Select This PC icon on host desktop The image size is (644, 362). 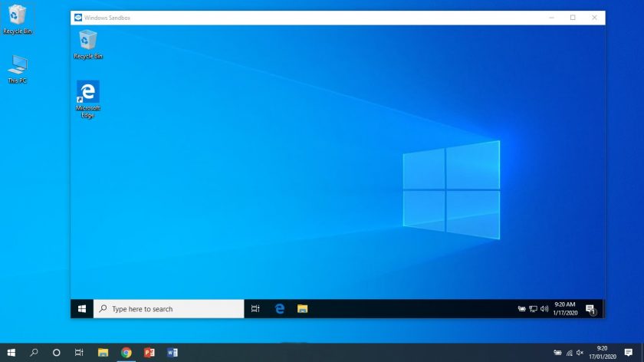pos(17,69)
